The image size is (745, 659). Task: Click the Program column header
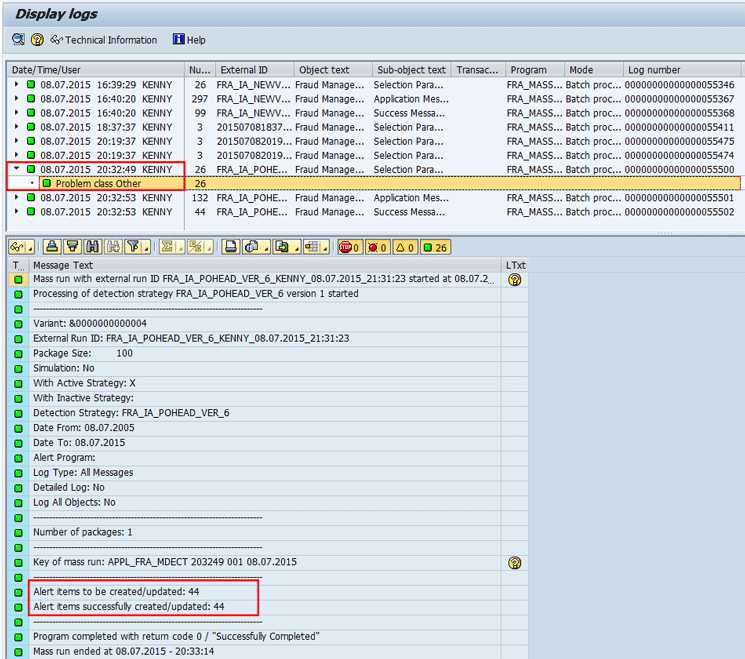[x=535, y=70]
